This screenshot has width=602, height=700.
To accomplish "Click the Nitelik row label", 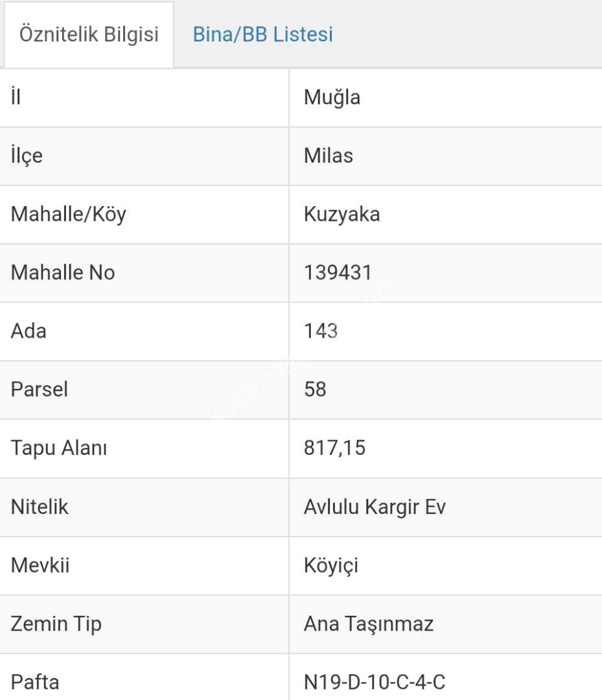I will 40,507.
